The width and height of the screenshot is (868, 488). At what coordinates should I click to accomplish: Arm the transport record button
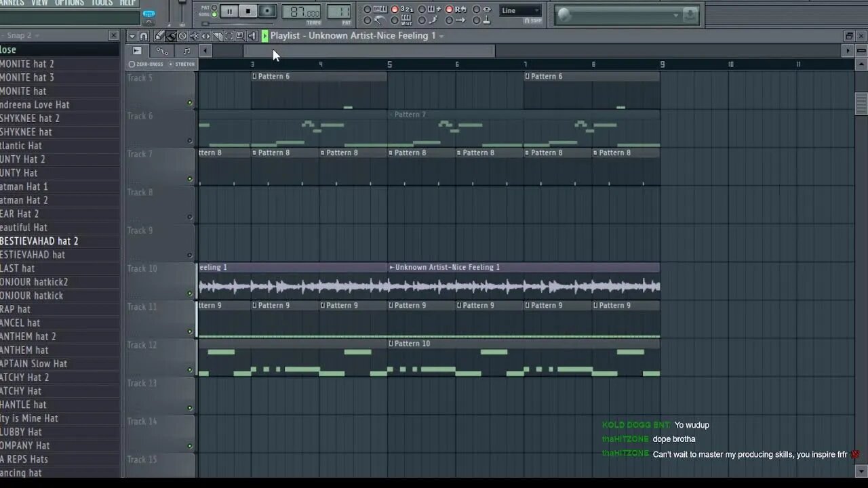click(267, 11)
